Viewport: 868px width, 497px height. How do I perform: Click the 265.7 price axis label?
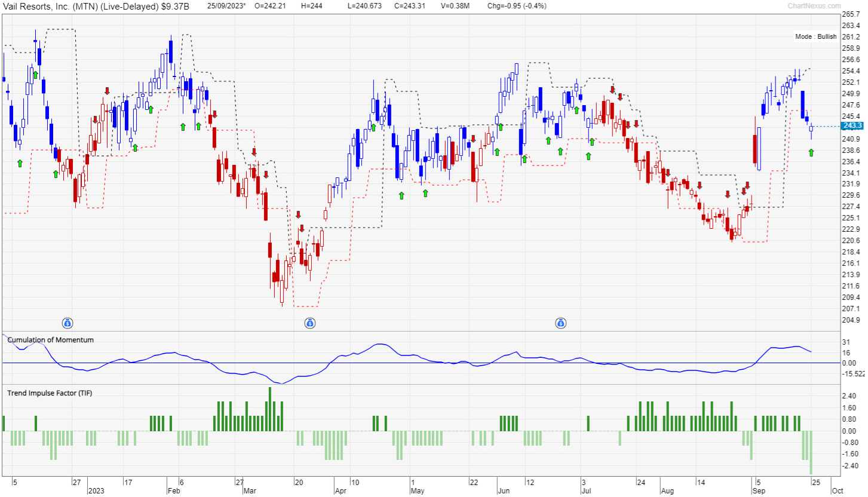850,14
